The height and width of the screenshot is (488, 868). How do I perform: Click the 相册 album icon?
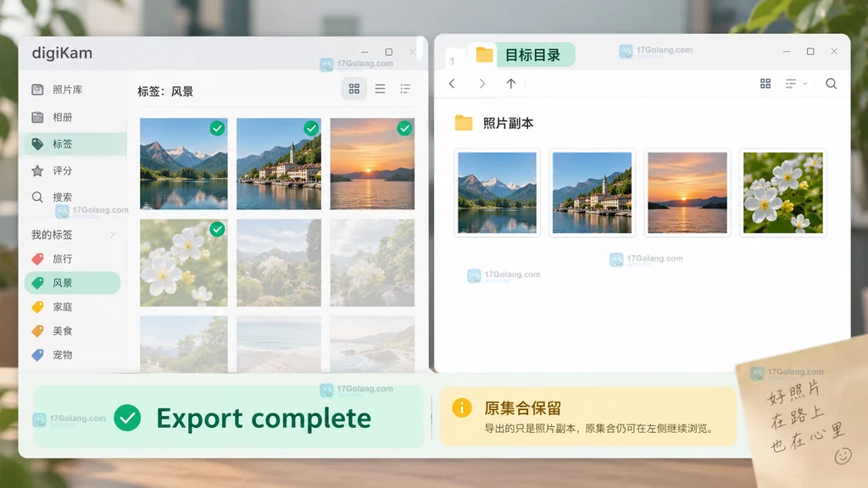[x=37, y=117]
